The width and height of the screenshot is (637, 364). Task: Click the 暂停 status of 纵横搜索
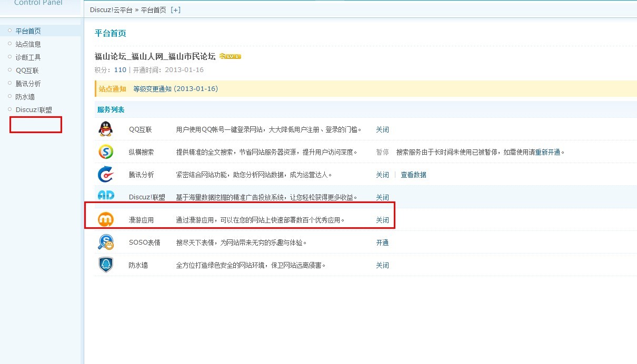point(382,152)
